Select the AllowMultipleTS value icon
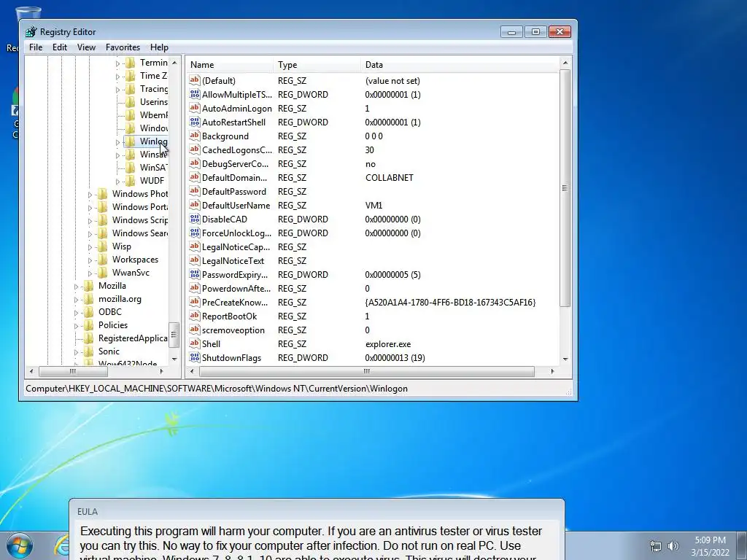747x560 pixels. tap(194, 94)
